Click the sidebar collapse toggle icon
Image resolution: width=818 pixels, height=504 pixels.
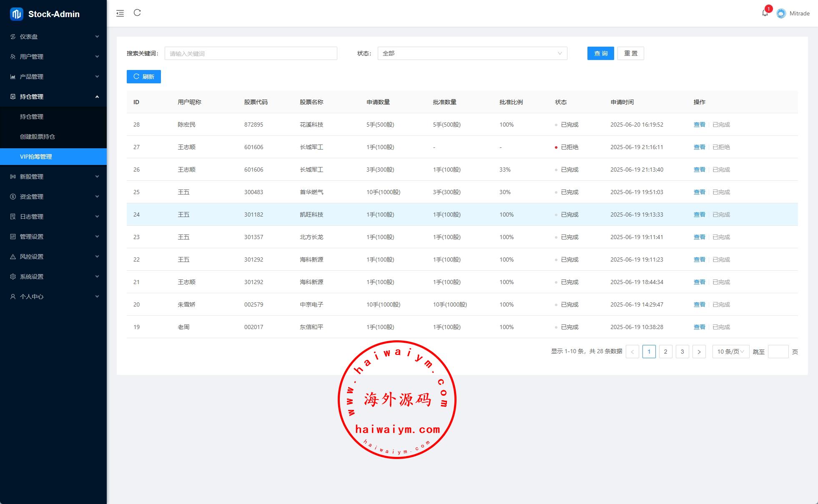(120, 13)
